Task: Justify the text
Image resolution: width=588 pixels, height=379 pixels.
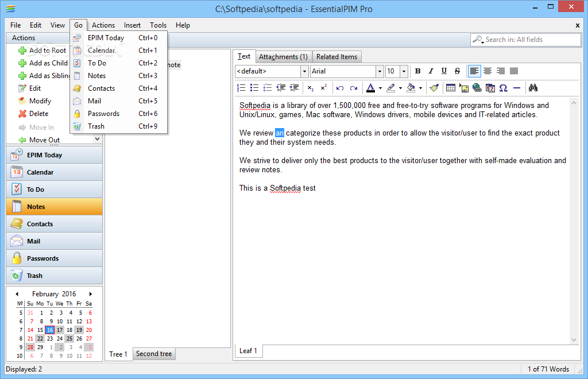Action: (x=514, y=71)
